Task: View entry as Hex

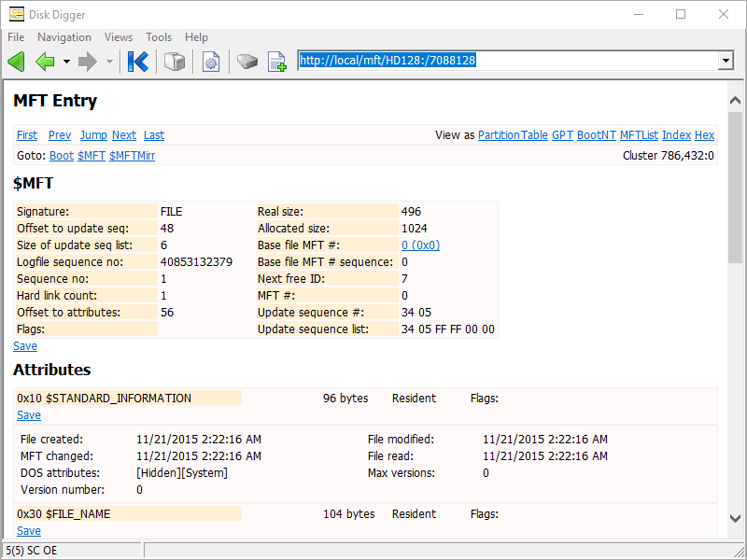Action: (704, 135)
